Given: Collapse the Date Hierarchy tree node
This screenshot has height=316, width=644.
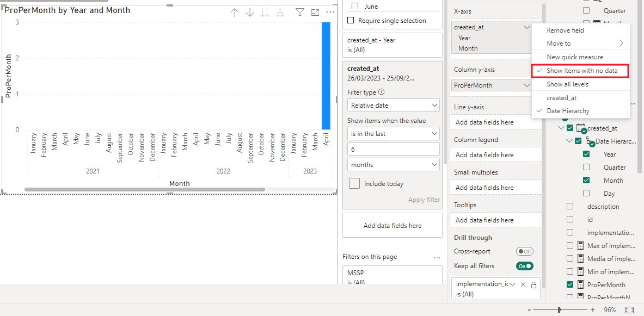Looking at the screenshot, I should tap(569, 141).
